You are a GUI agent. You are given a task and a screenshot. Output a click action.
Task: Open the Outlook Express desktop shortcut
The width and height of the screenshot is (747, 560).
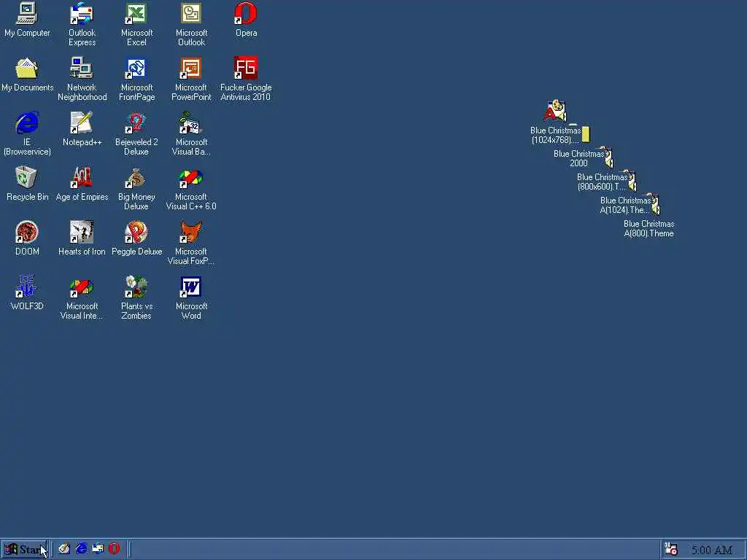[82, 13]
